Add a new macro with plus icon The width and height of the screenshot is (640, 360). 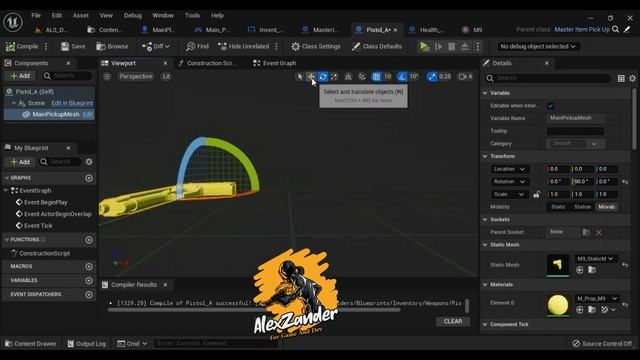[89, 267]
